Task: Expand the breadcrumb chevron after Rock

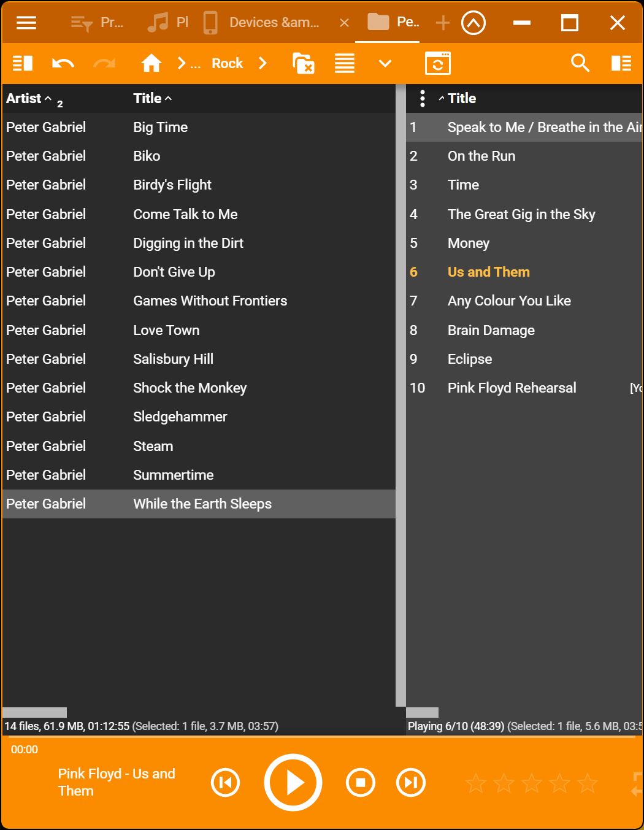Action: click(263, 63)
